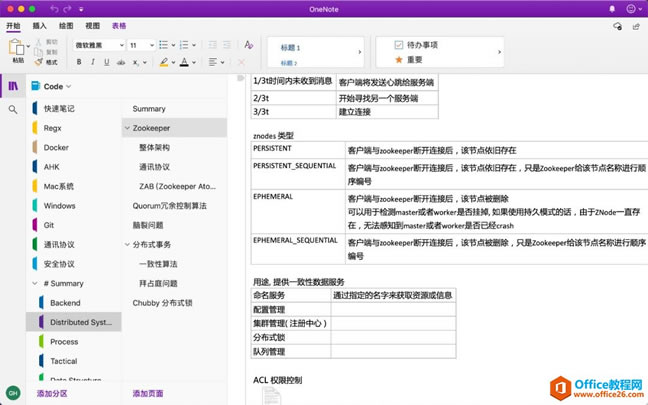Apply the font color
The width and height of the screenshot is (648, 405).
click(184, 62)
